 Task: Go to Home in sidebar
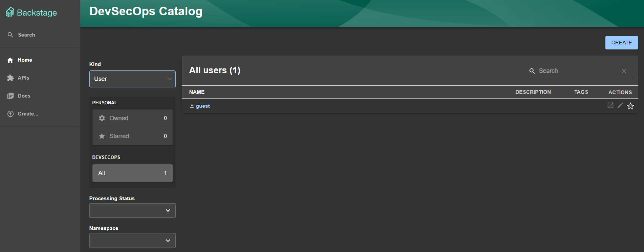(25, 60)
